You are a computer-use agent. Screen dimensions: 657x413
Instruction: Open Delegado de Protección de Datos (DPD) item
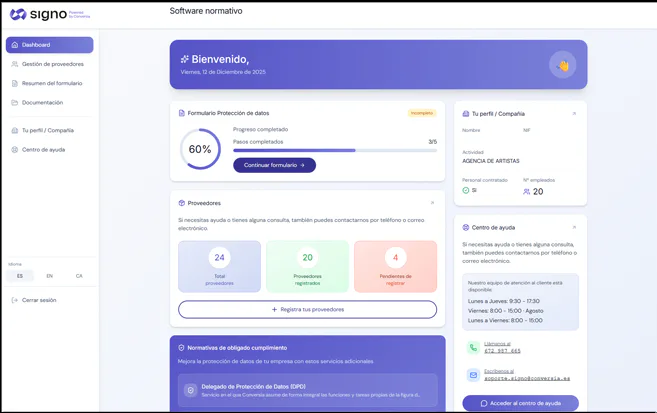308,390
